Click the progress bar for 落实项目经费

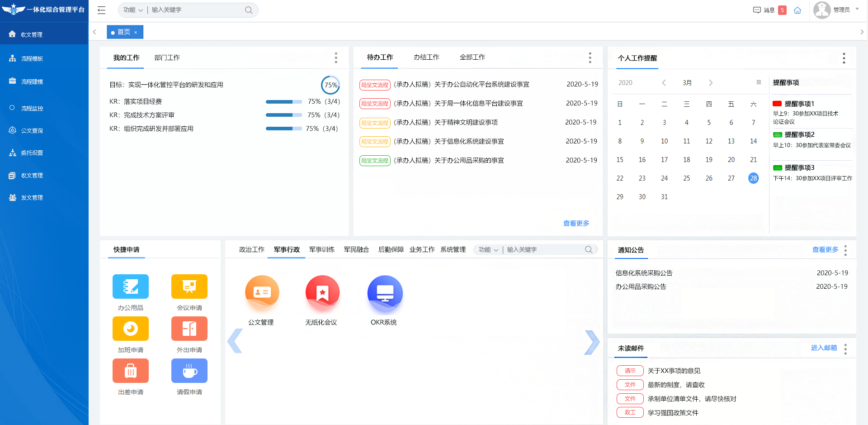pyautogui.click(x=284, y=102)
